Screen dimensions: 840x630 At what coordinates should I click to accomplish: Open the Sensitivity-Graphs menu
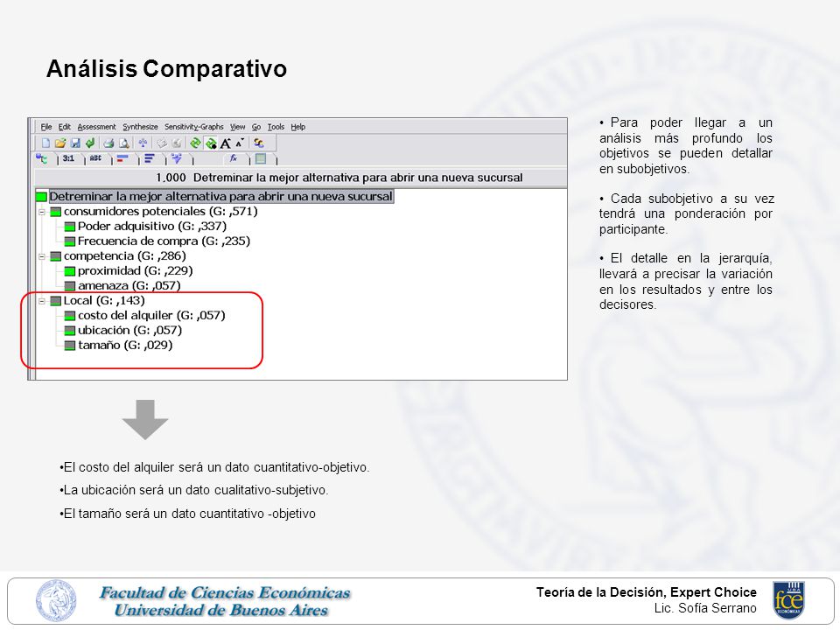pyautogui.click(x=194, y=127)
